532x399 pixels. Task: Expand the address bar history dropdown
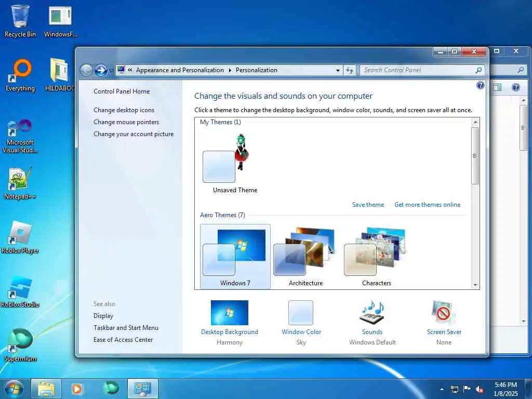pos(338,70)
